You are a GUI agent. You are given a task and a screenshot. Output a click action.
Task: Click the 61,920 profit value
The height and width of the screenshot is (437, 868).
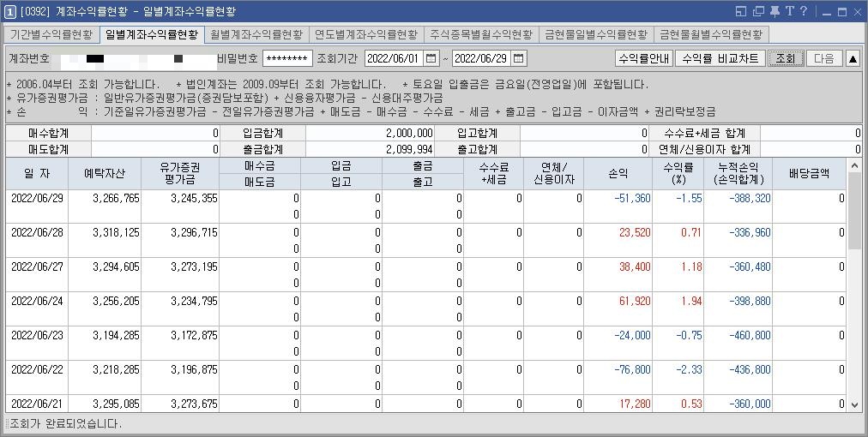click(x=635, y=302)
